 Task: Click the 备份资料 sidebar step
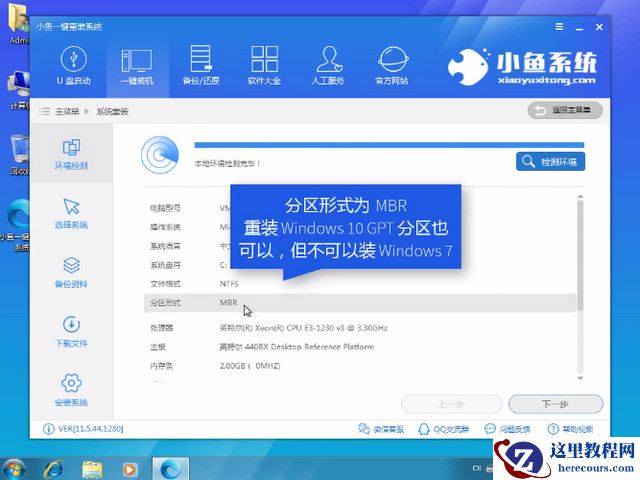pyautogui.click(x=71, y=272)
